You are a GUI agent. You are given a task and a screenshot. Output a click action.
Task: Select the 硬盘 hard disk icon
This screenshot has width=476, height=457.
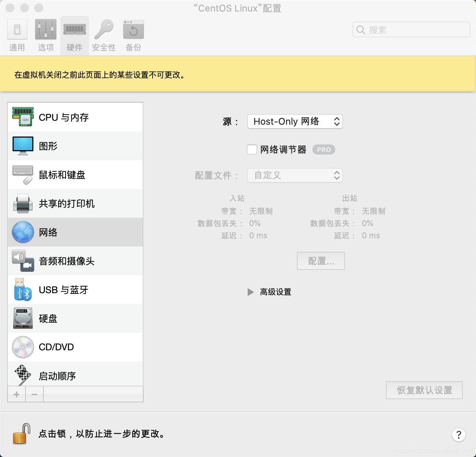(x=23, y=318)
